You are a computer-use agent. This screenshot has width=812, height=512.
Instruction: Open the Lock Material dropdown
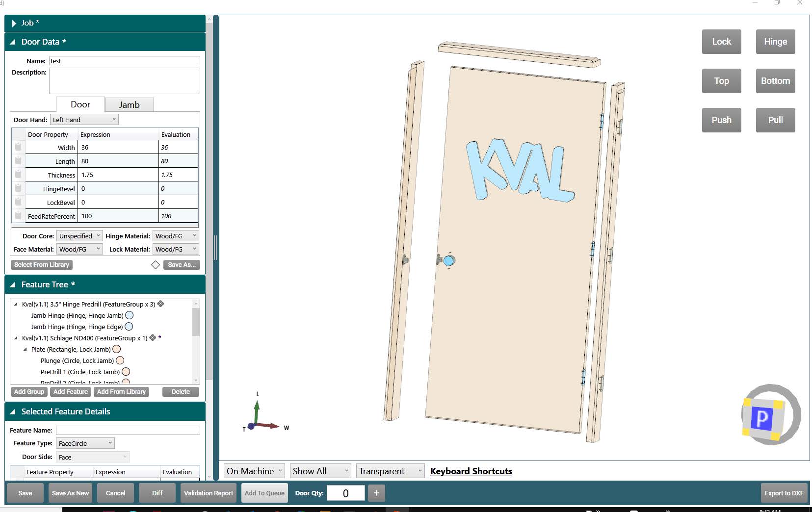click(176, 249)
